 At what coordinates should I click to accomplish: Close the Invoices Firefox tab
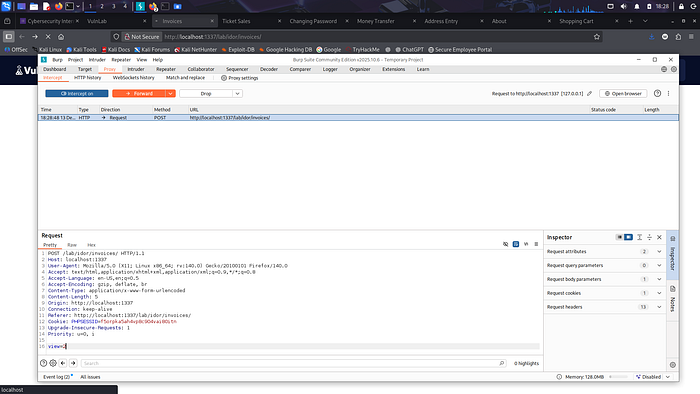pyautogui.click(x=212, y=21)
